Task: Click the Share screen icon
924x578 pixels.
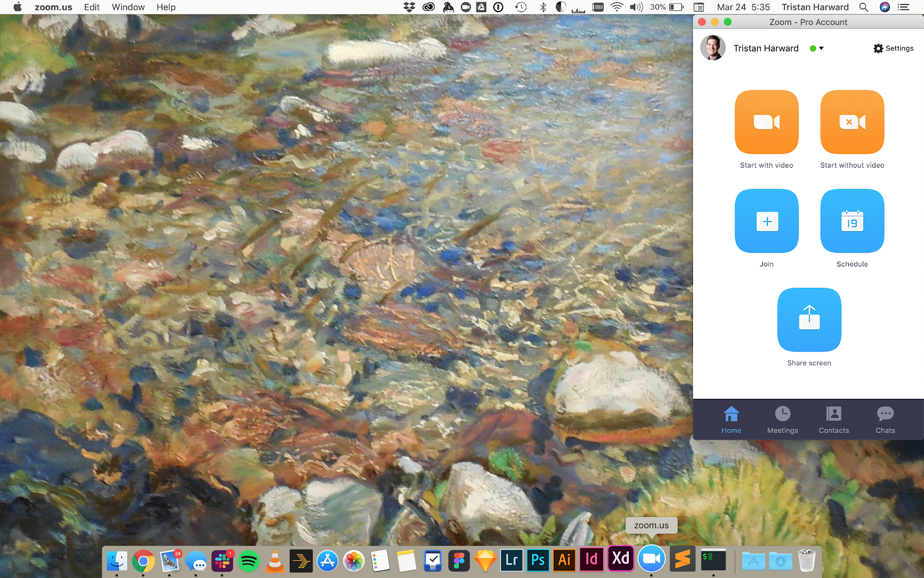Action: (x=809, y=320)
